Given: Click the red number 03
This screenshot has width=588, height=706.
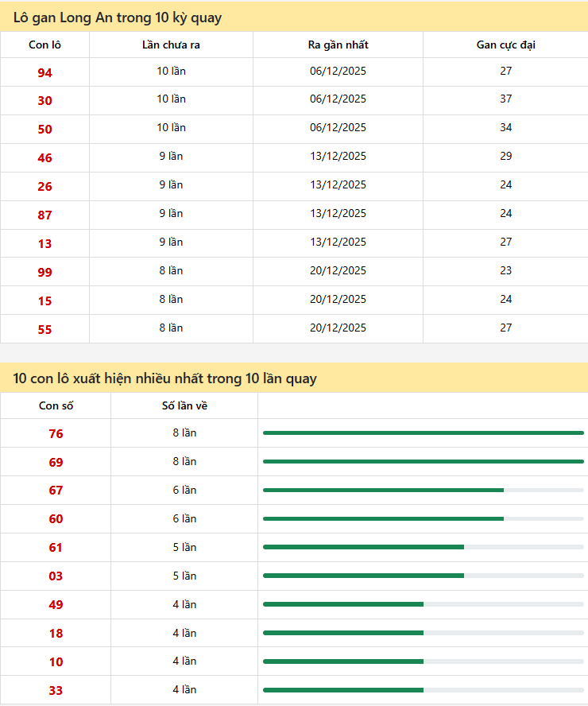Looking at the screenshot, I should click(x=56, y=576).
